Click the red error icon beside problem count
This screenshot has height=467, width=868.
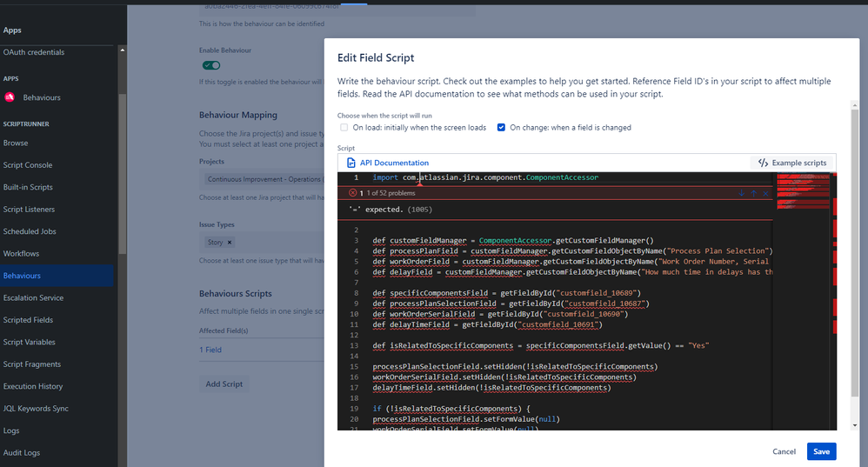(x=352, y=193)
